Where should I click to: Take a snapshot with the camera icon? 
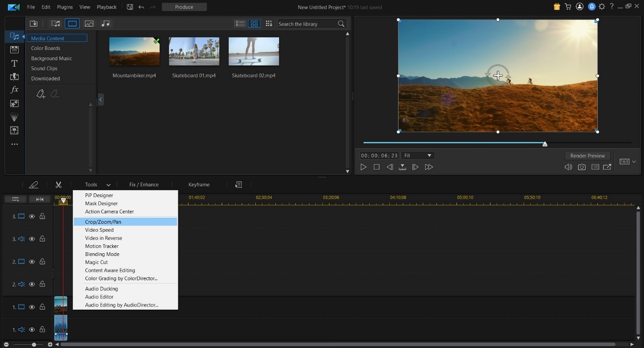tap(581, 167)
